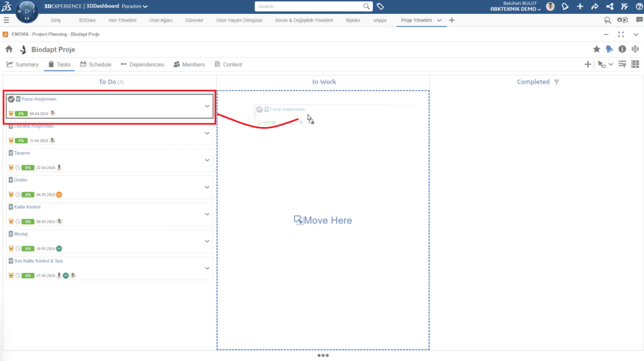644x361 pixels.
Task: Toggle the Pazar Araştırması selection checkmark
Action: [x=11, y=99]
